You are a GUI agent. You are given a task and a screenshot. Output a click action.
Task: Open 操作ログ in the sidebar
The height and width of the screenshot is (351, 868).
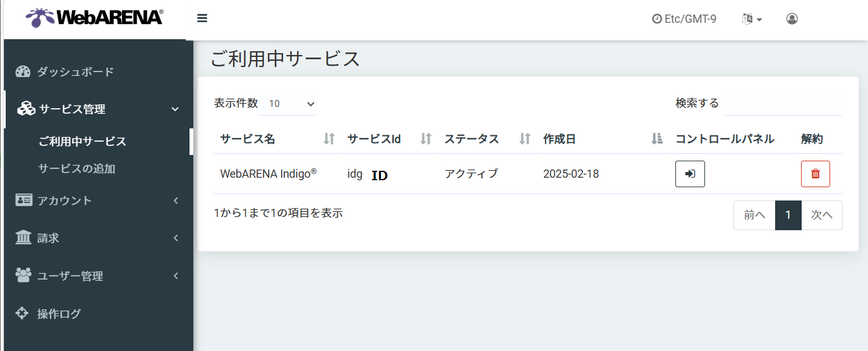pyautogui.click(x=59, y=314)
